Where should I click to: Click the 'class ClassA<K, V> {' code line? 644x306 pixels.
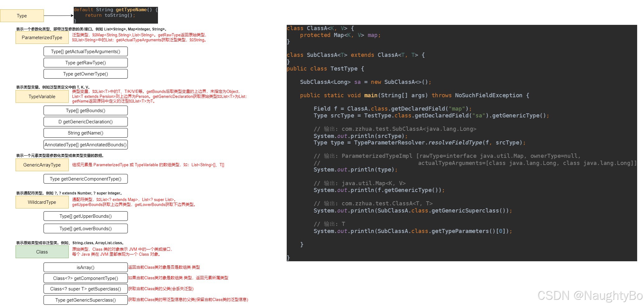[320, 28]
